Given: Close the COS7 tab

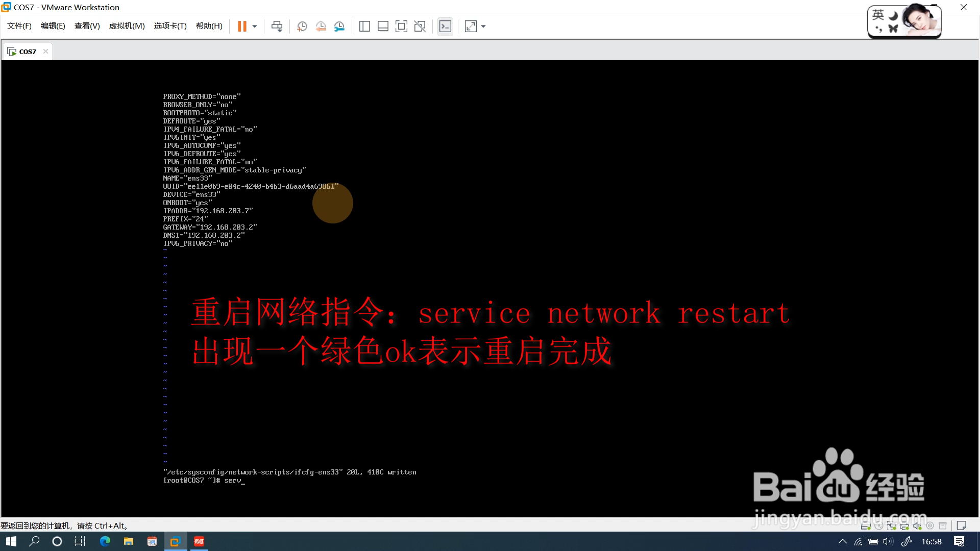Looking at the screenshot, I should [45, 51].
